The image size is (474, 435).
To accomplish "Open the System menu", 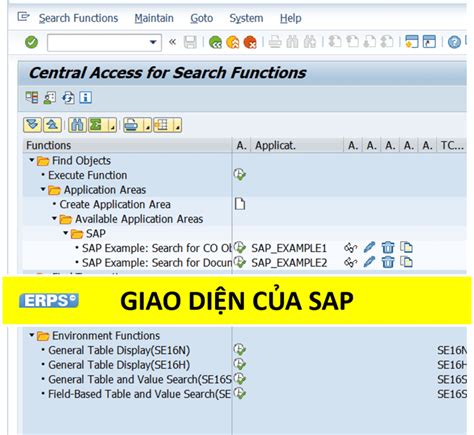I will click(246, 18).
